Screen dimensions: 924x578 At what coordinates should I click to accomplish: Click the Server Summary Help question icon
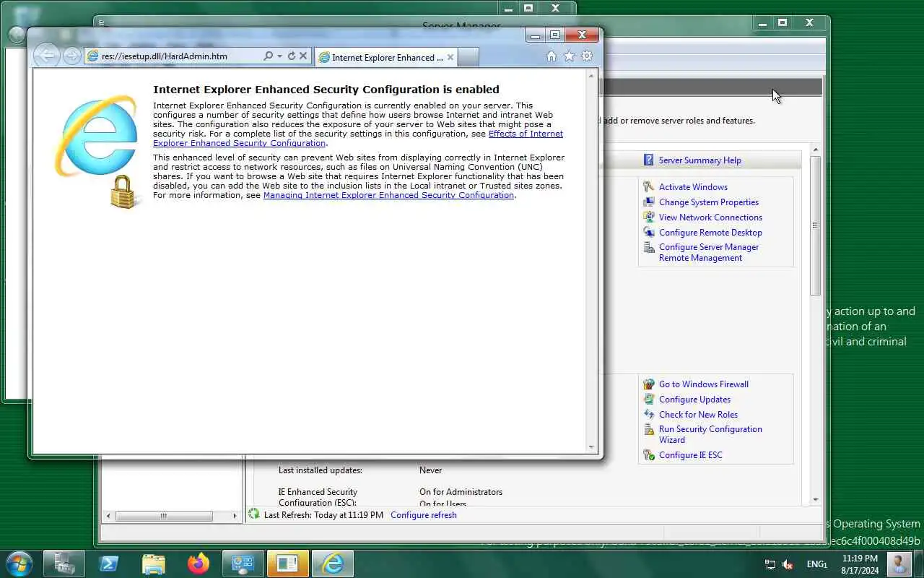click(x=648, y=160)
